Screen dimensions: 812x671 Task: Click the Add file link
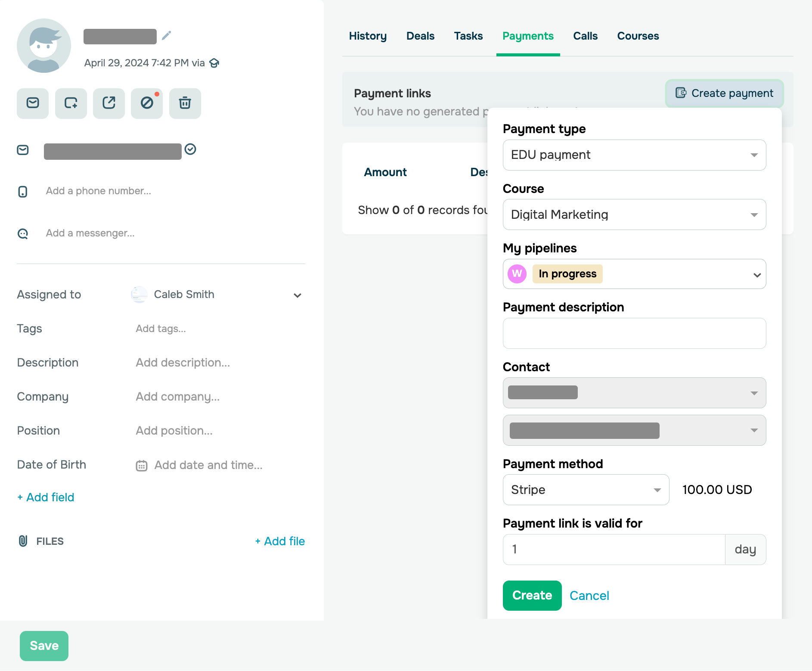coord(280,541)
